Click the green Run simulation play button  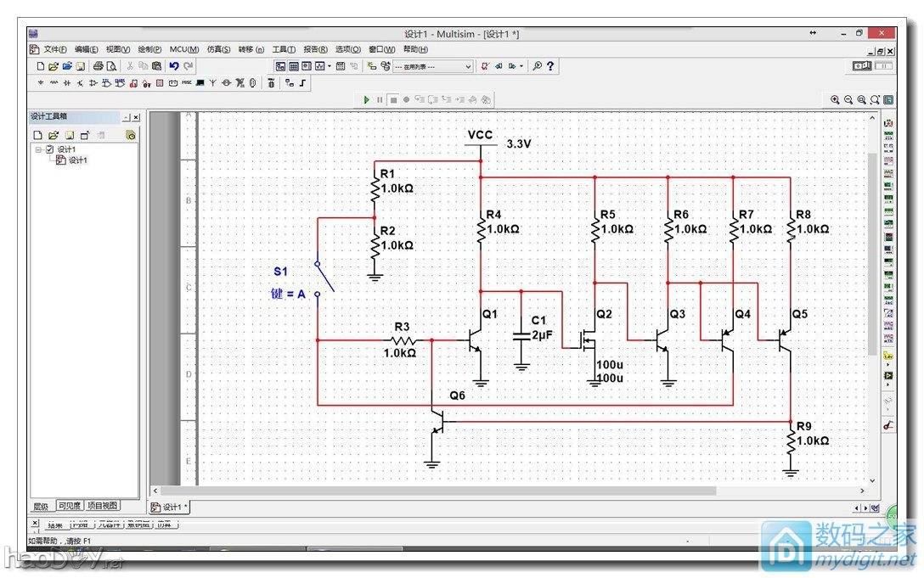(367, 99)
